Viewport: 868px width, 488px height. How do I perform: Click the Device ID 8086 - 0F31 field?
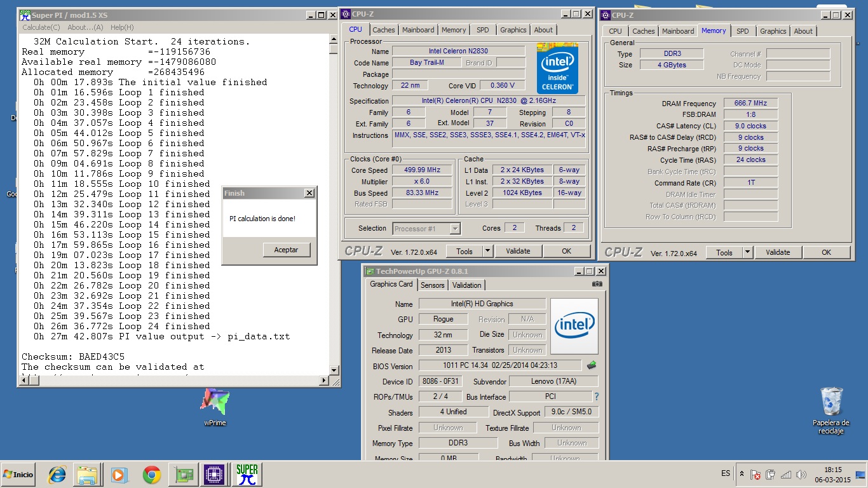coord(440,381)
